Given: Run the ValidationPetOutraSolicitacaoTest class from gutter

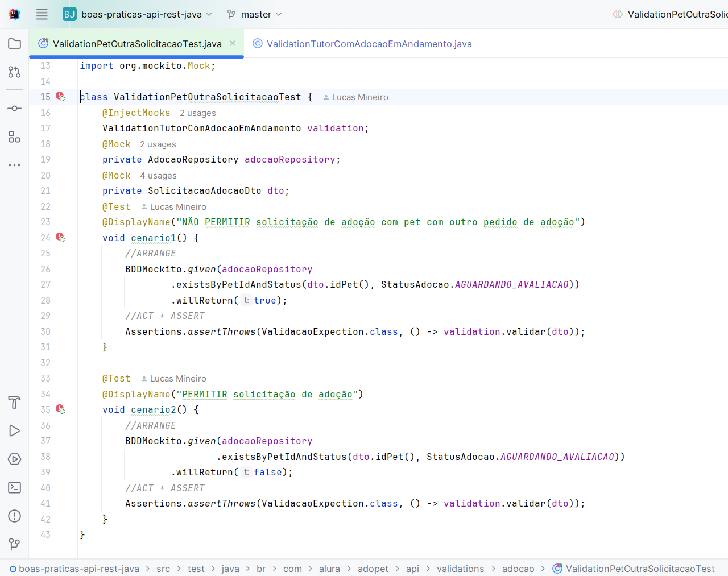Looking at the screenshot, I should [x=61, y=97].
